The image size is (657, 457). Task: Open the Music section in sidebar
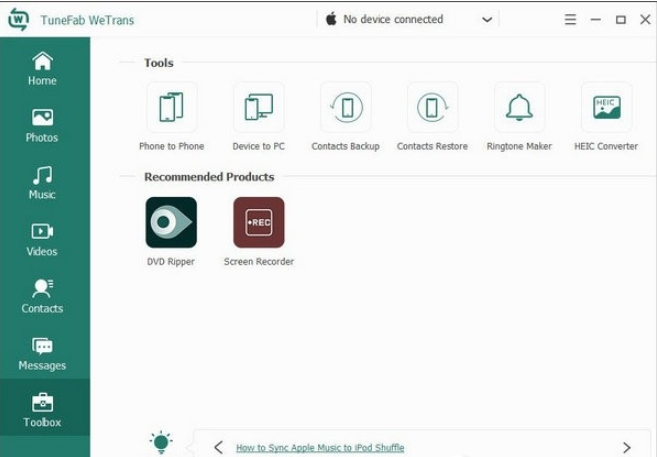point(42,183)
